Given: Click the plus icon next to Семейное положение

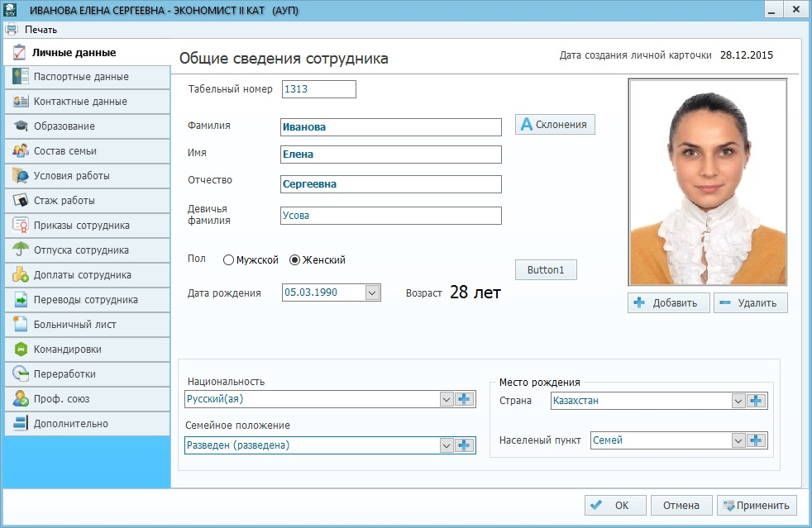Looking at the screenshot, I should pos(465,445).
